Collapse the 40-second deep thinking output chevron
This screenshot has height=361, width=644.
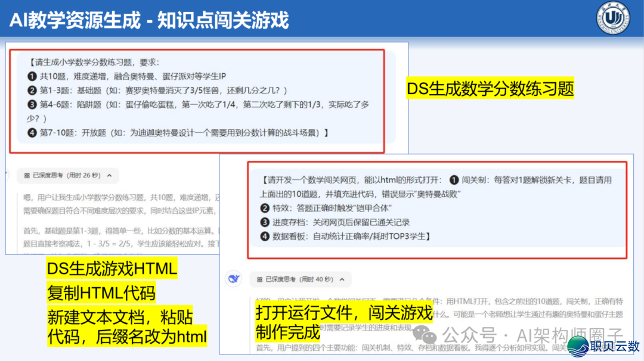(x=342, y=279)
